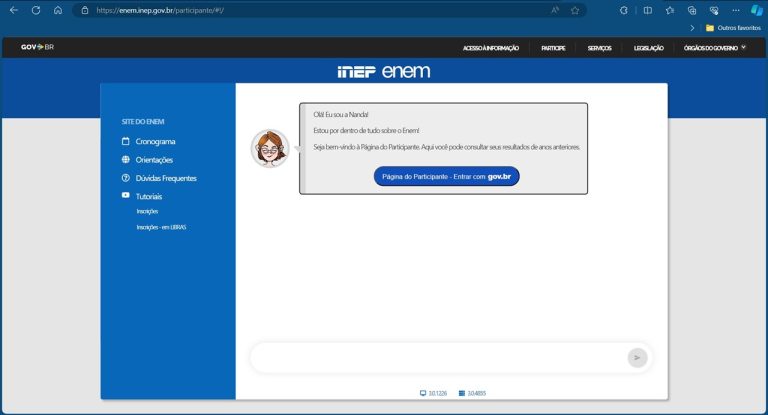Click the Dúvidas Frequentes question icon

pyautogui.click(x=125, y=178)
